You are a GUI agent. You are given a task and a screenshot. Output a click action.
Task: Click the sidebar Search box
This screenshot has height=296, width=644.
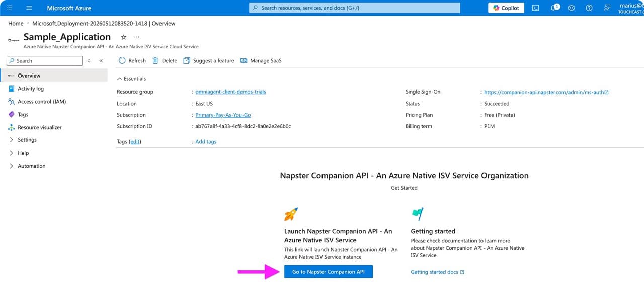coord(44,60)
